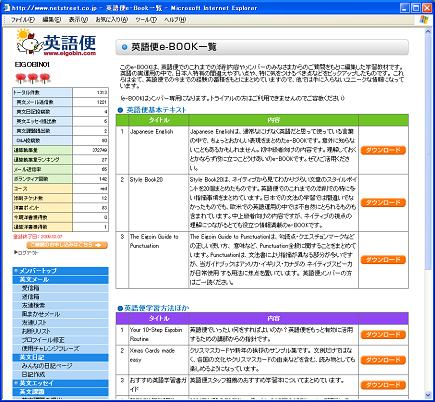Open 日記作成 in the sidebar
435x402 pixels.
33,374
